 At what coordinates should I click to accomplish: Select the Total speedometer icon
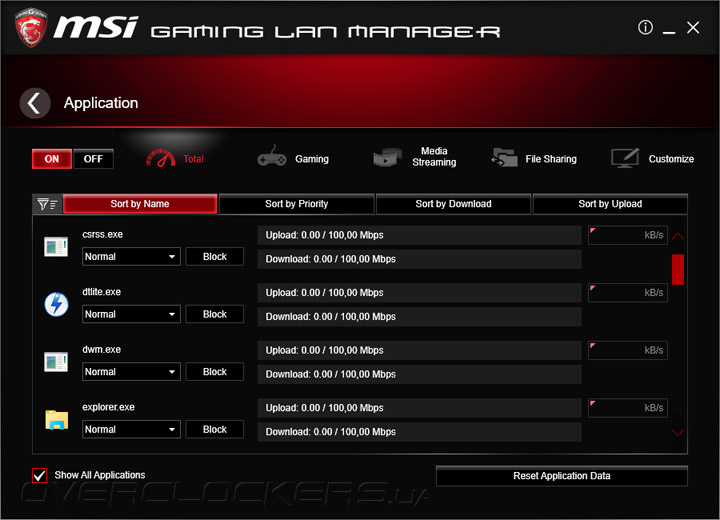(x=160, y=158)
